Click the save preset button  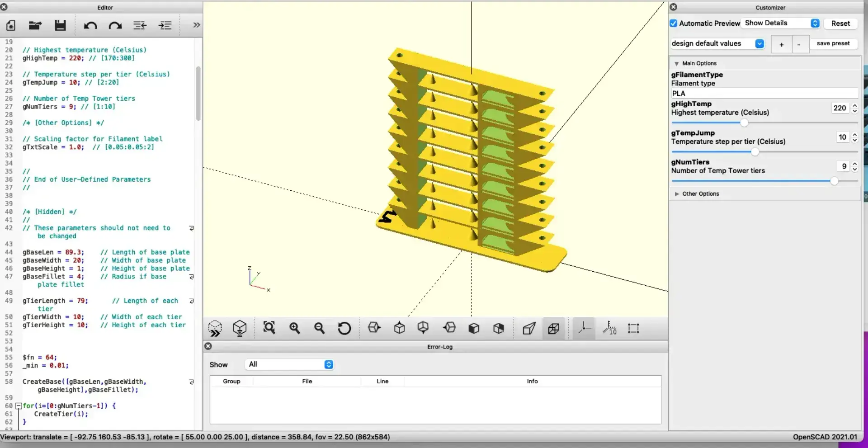[x=833, y=43]
